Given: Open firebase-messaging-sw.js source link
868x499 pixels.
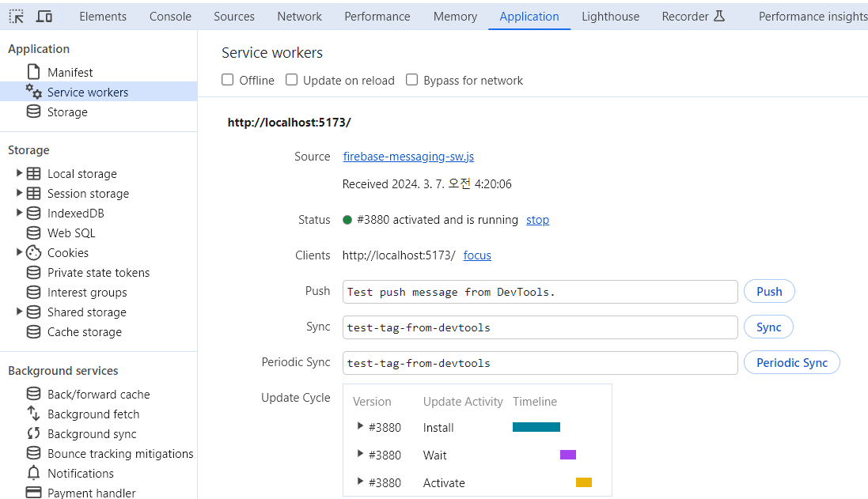Looking at the screenshot, I should coord(408,157).
